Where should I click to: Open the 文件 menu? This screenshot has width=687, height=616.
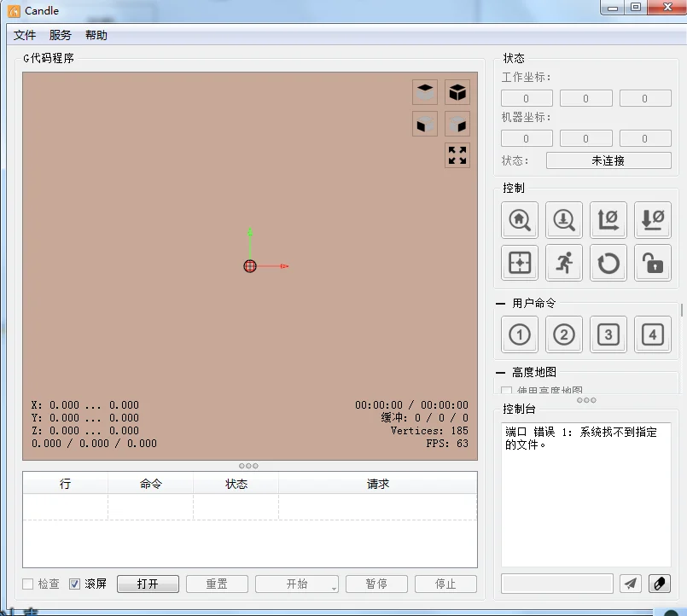pos(25,35)
